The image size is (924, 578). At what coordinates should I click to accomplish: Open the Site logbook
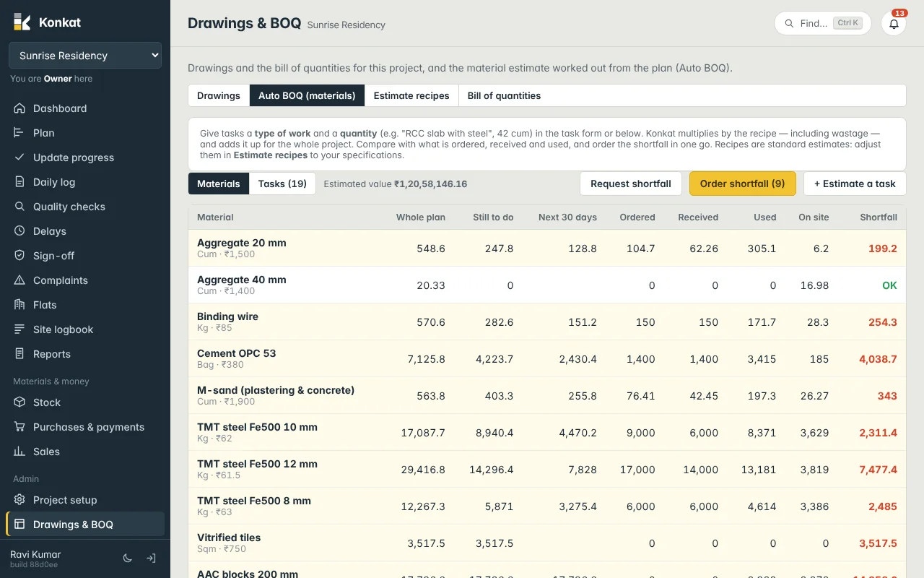click(x=85, y=329)
